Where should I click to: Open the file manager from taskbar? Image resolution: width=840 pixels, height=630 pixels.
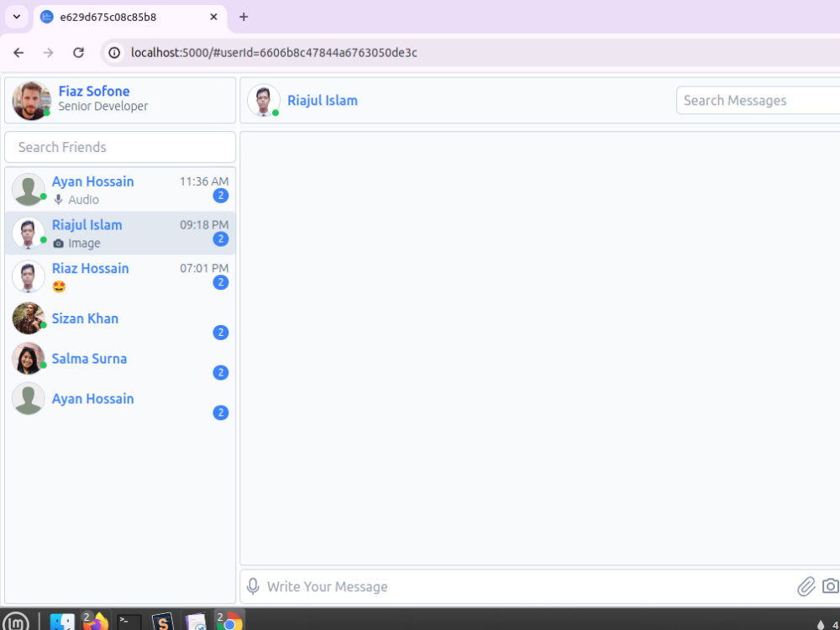click(x=62, y=622)
